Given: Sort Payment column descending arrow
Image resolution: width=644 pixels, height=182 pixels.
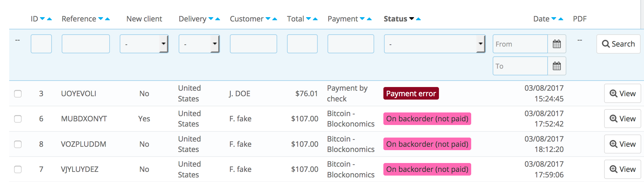Looking at the screenshot, I should click(x=362, y=19).
